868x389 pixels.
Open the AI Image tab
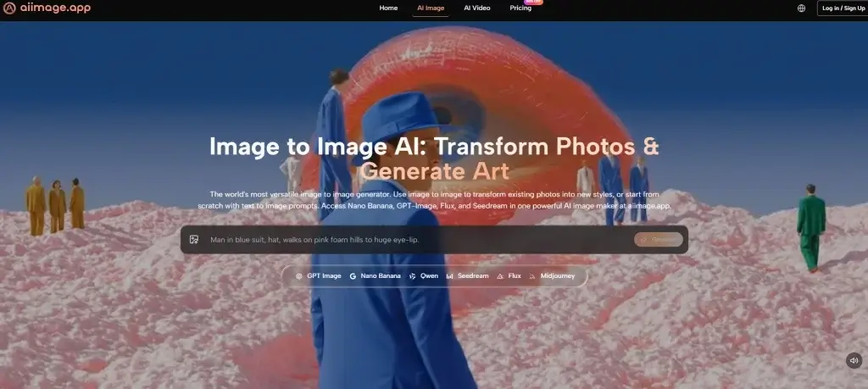[431, 8]
